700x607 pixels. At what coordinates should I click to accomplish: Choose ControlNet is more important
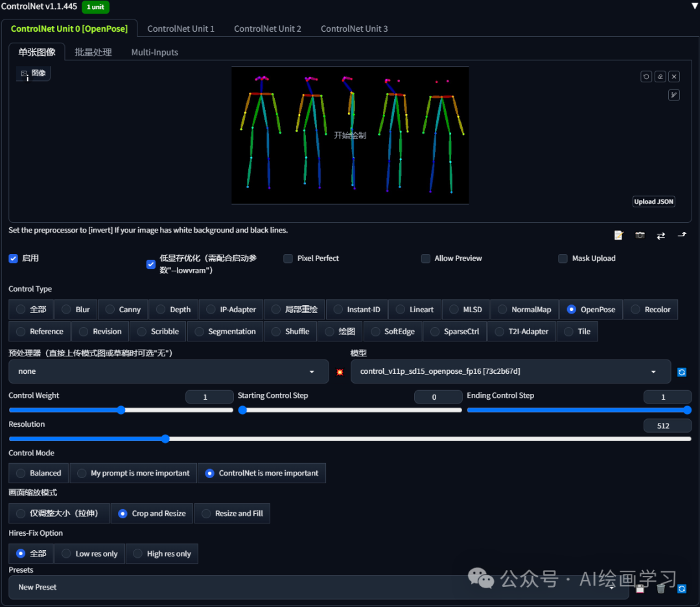point(262,473)
